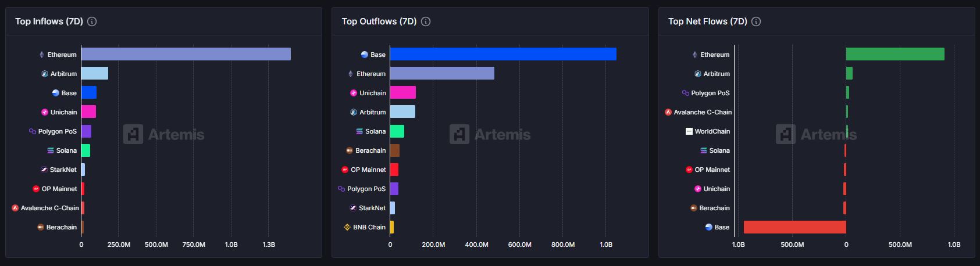Click the Polygon PoS logo in Top Inflows chart
The image size is (980, 266).
33,131
